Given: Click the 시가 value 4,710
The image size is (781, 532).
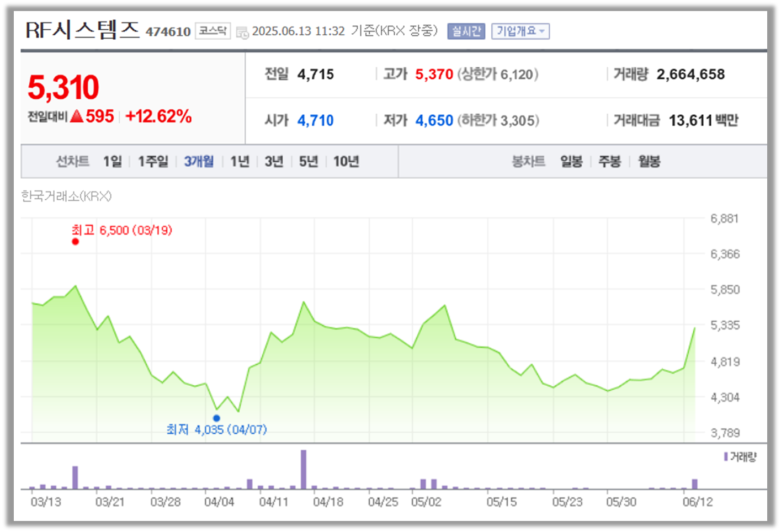Looking at the screenshot, I should click(316, 120).
